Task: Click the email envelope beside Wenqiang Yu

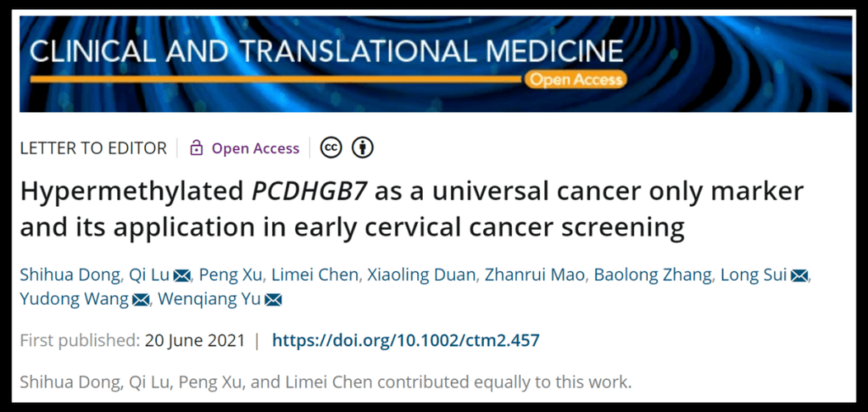Action: [274, 300]
